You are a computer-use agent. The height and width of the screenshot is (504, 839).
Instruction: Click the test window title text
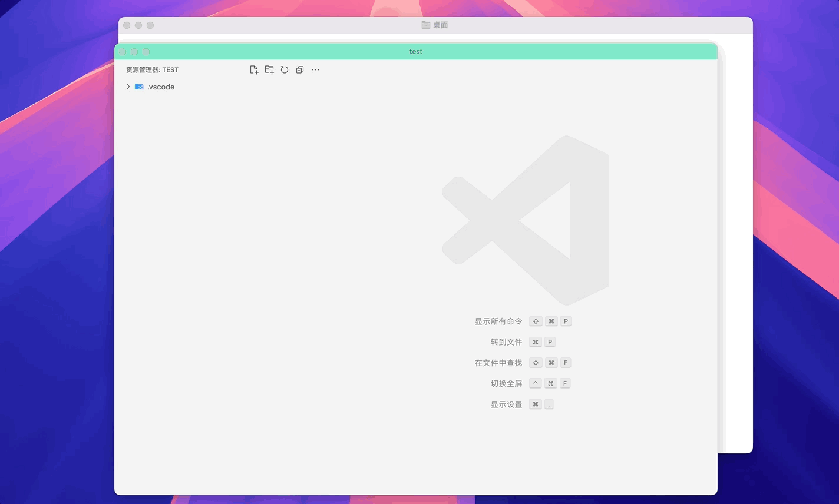point(416,51)
